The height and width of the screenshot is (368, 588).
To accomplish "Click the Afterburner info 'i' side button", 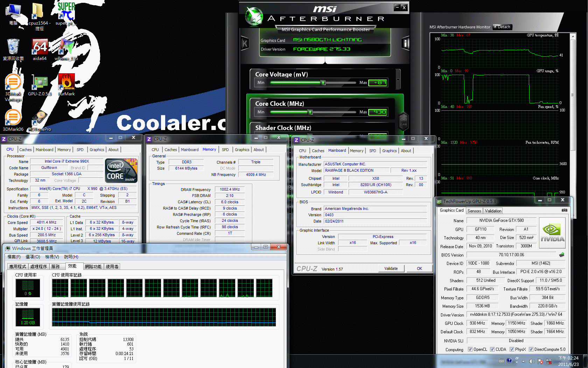I will 405,43.
